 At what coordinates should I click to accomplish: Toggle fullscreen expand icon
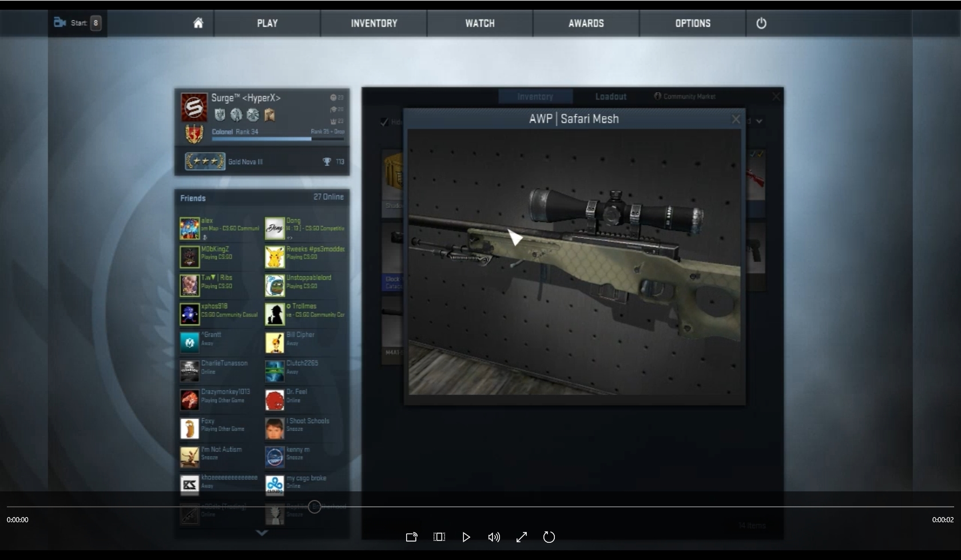click(522, 537)
